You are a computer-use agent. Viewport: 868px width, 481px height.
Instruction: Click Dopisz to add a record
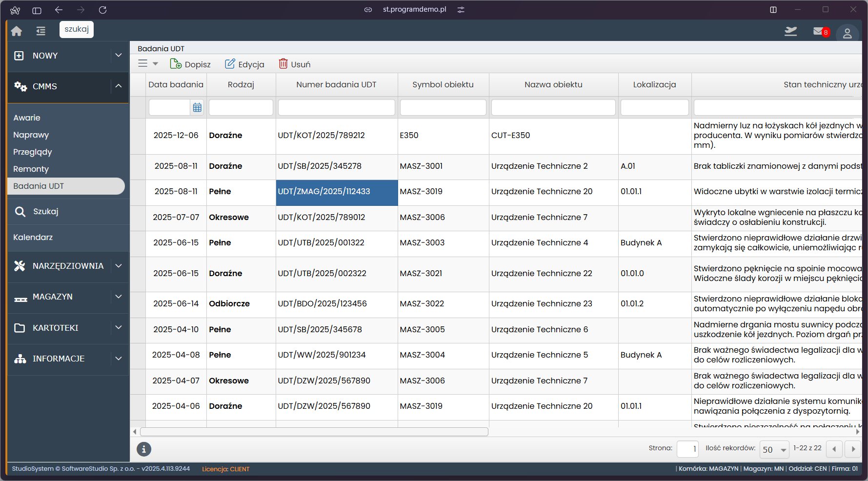pos(190,64)
